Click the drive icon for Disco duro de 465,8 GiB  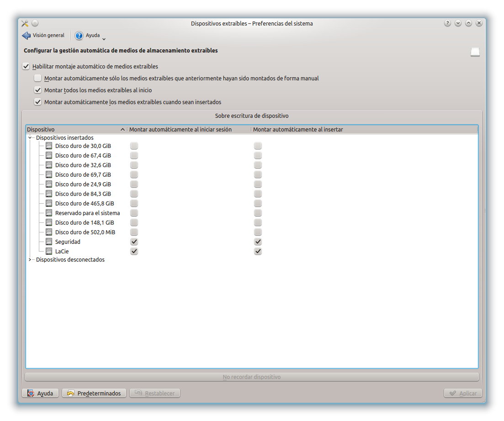[x=49, y=204]
